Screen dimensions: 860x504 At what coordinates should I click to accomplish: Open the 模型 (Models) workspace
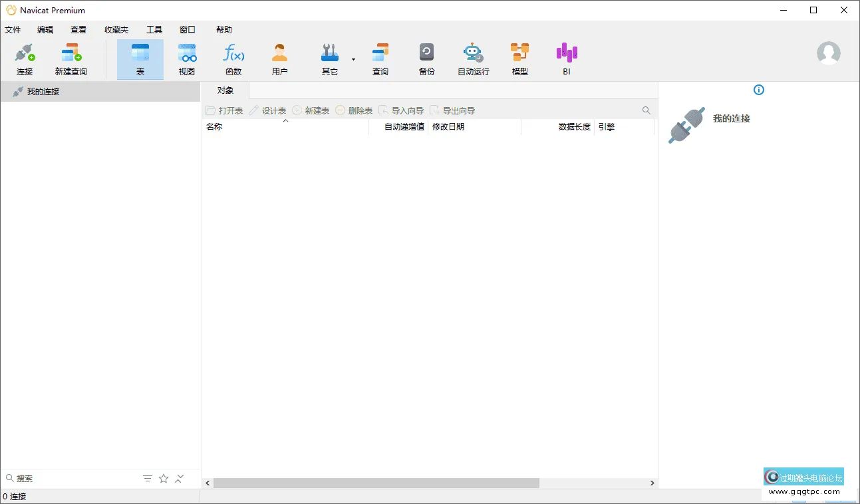coord(519,59)
